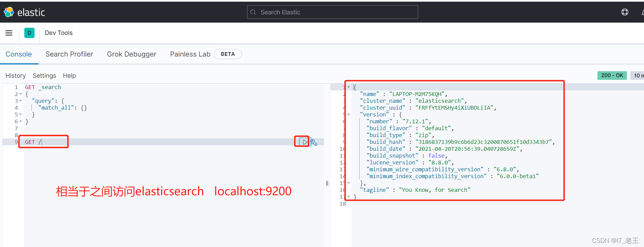Click the BETA badge beside Painless Lab
Image resolution: width=644 pixels, height=247 pixels.
tap(228, 54)
